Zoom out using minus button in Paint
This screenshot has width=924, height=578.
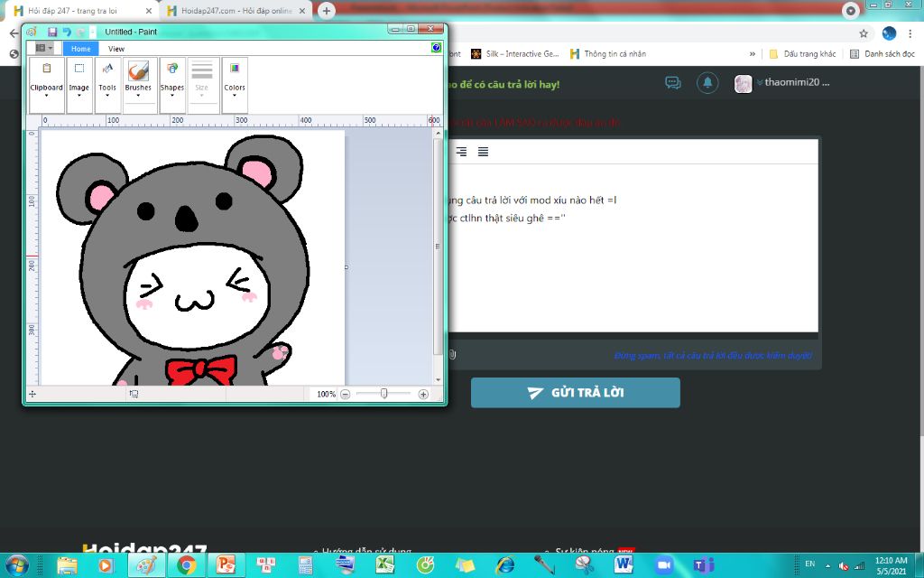(x=346, y=394)
